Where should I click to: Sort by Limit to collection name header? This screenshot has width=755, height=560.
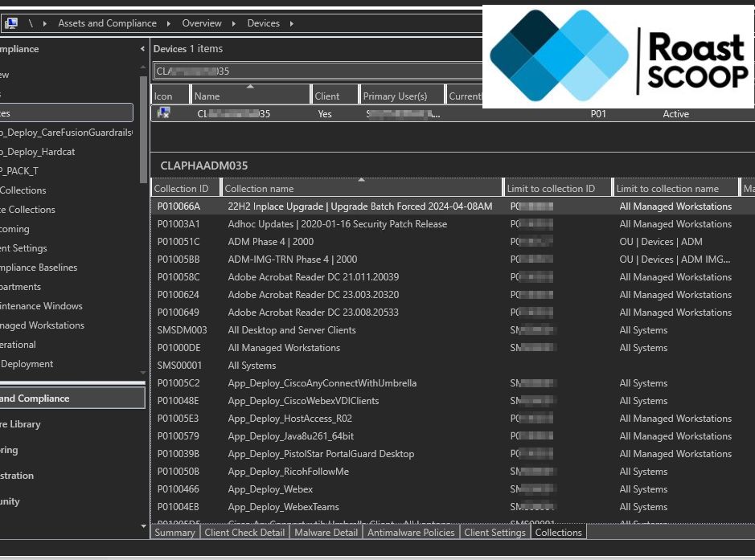pos(675,188)
